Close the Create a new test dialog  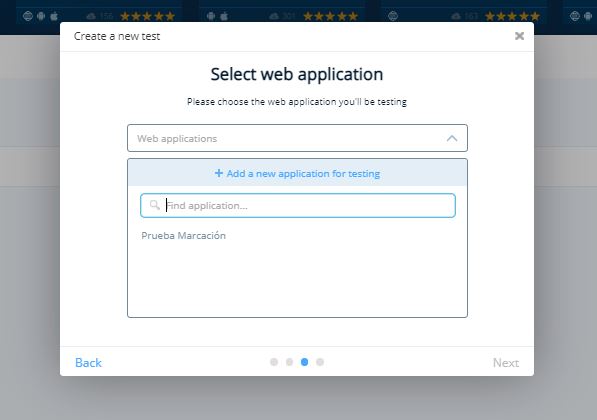point(519,36)
